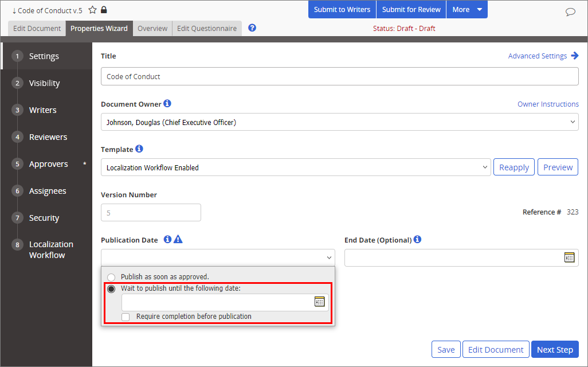Screen dimensions: 588x367
Task: Go to step 1 Settings
Action: [46, 56]
